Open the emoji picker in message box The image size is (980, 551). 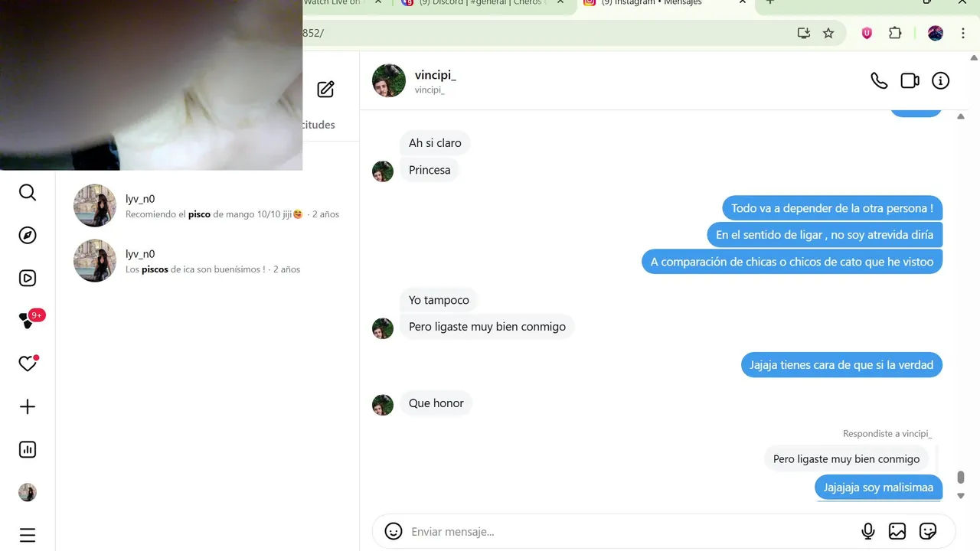click(394, 531)
